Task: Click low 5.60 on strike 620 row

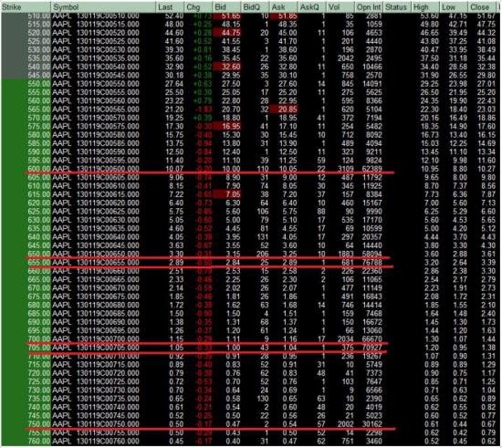Action: point(460,203)
